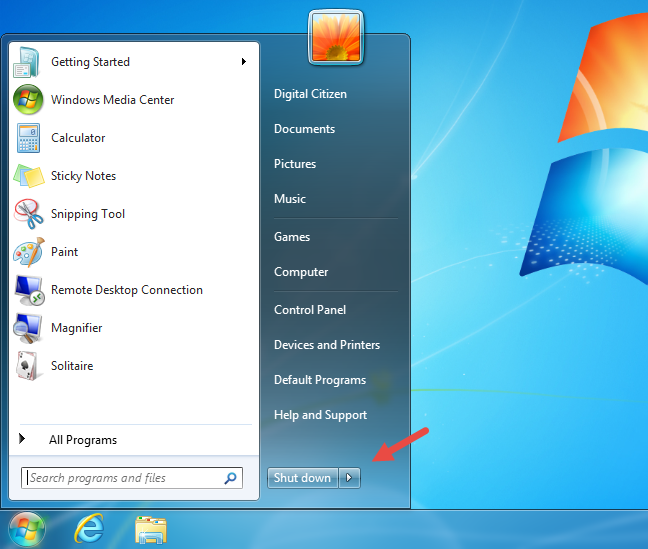Open Computer from Start menu
The width and height of the screenshot is (648, 549).
(x=301, y=272)
